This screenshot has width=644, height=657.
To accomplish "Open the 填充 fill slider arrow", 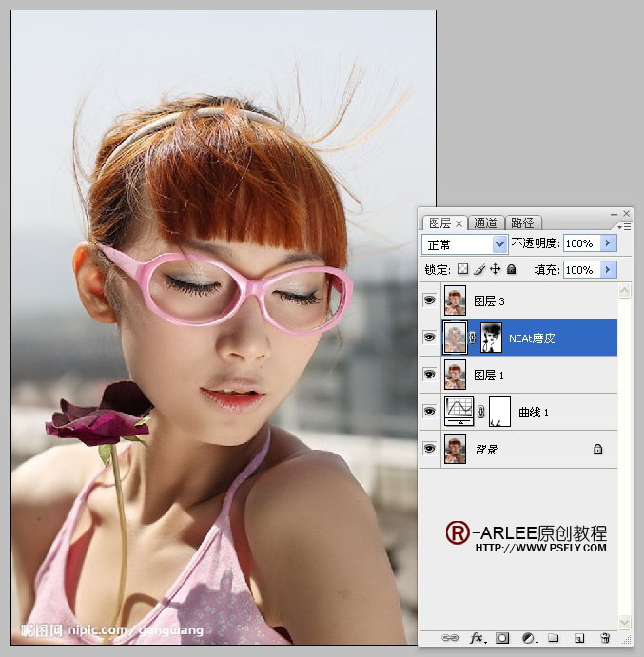I will click(609, 269).
